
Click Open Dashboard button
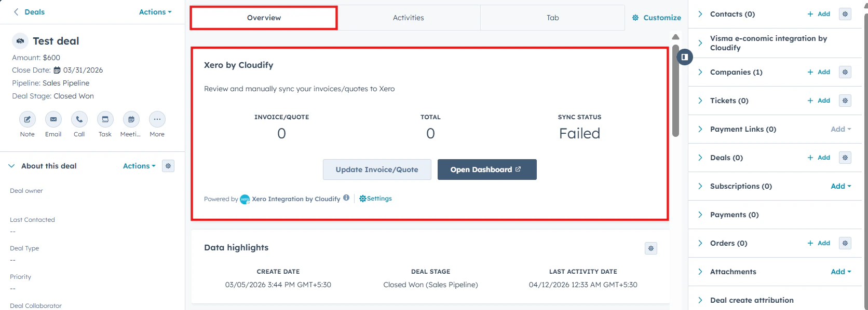tap(487, 170)
